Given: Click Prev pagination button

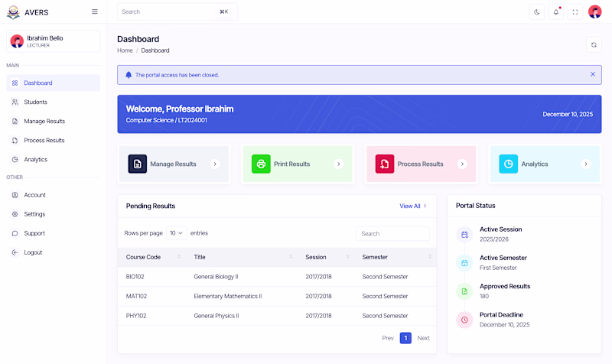Looking at the screenshot, I should [388, 338].
